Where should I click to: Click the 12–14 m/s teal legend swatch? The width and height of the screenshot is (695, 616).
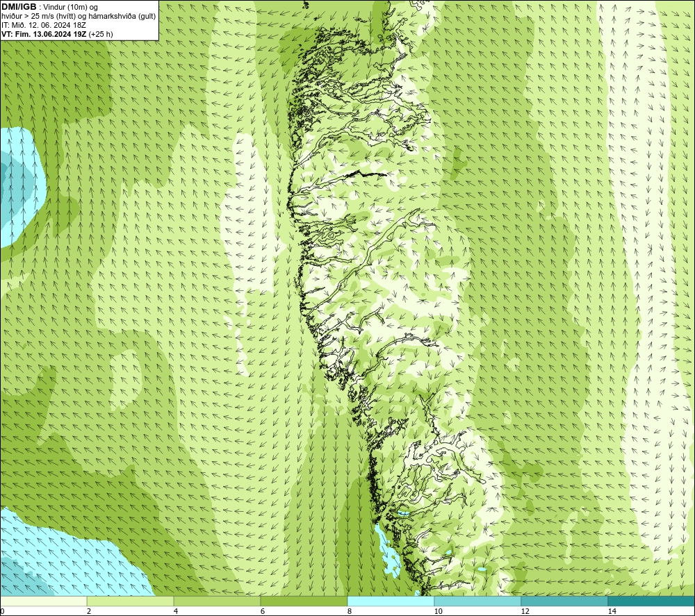pyautogui.click(x=564, y=601)
